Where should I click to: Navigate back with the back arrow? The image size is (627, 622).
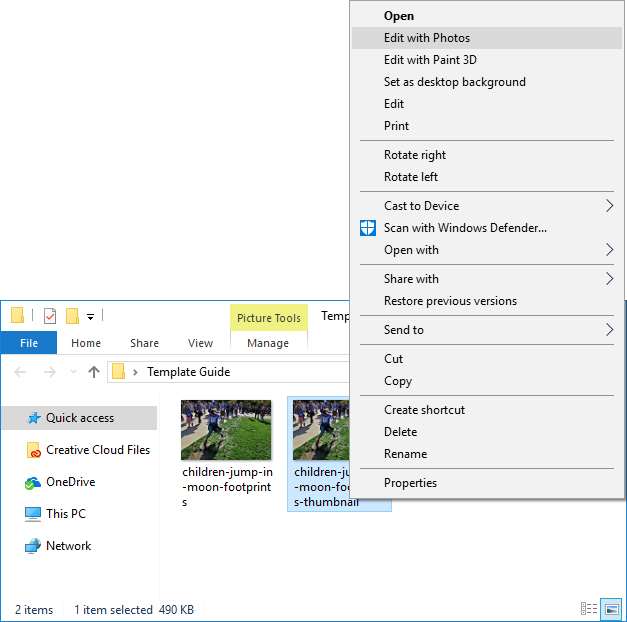(20, 372)
